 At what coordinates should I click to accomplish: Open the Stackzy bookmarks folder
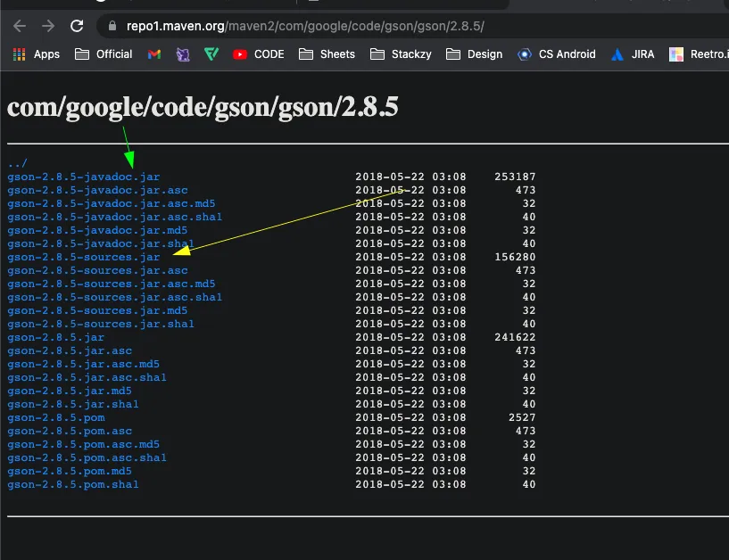coord(401,54)
